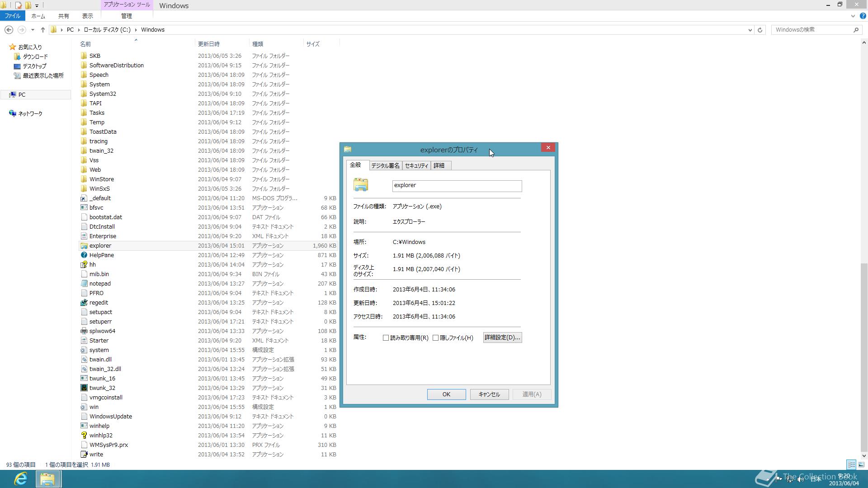The width and height of the screenshot is (868, 488).
Task: Open recent locations dropdown arrow
Action: pos(33,30)
